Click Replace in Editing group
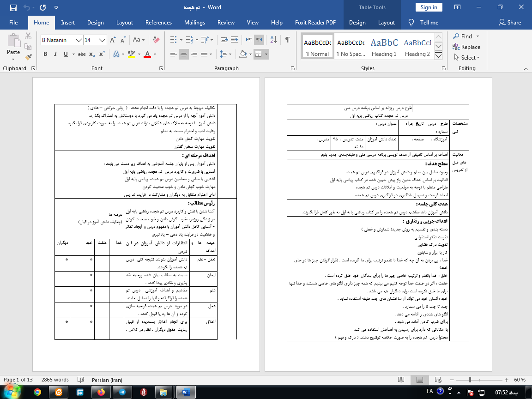Image resolution: width=532 pixels, height=399 pixels. click(x=466, y=47)
